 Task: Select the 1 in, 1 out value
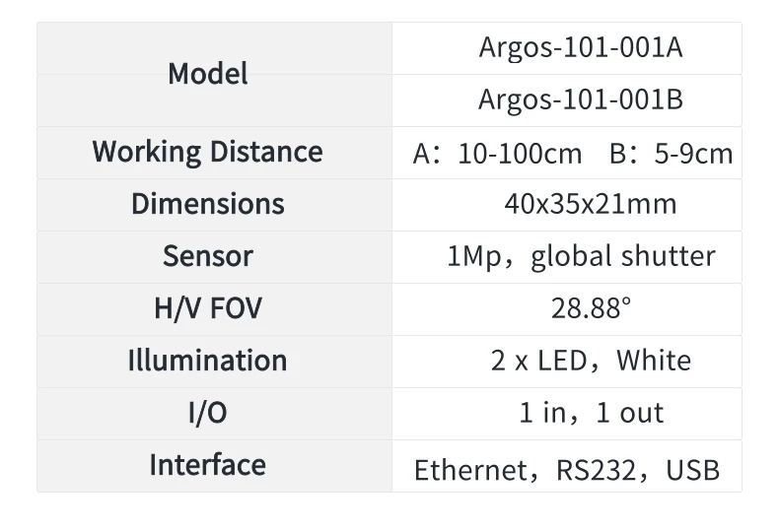coord(591,413)
